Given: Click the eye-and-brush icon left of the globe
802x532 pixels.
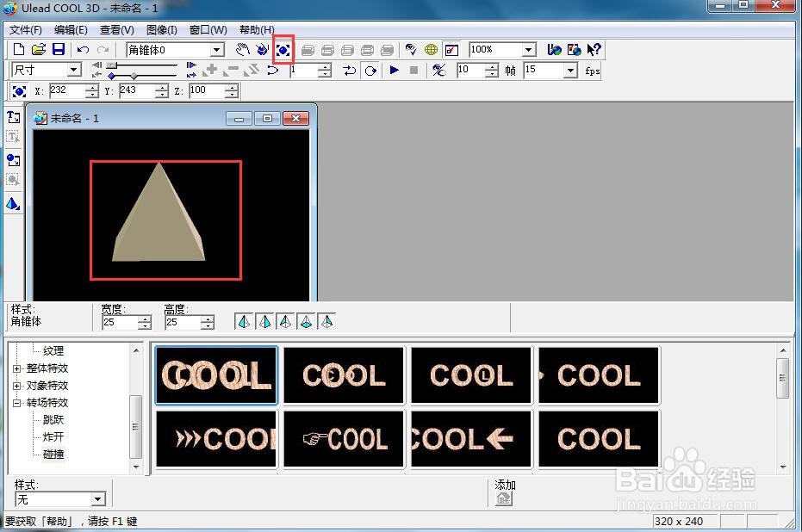Looking at the screenshot, I should (x=411, y=50).
